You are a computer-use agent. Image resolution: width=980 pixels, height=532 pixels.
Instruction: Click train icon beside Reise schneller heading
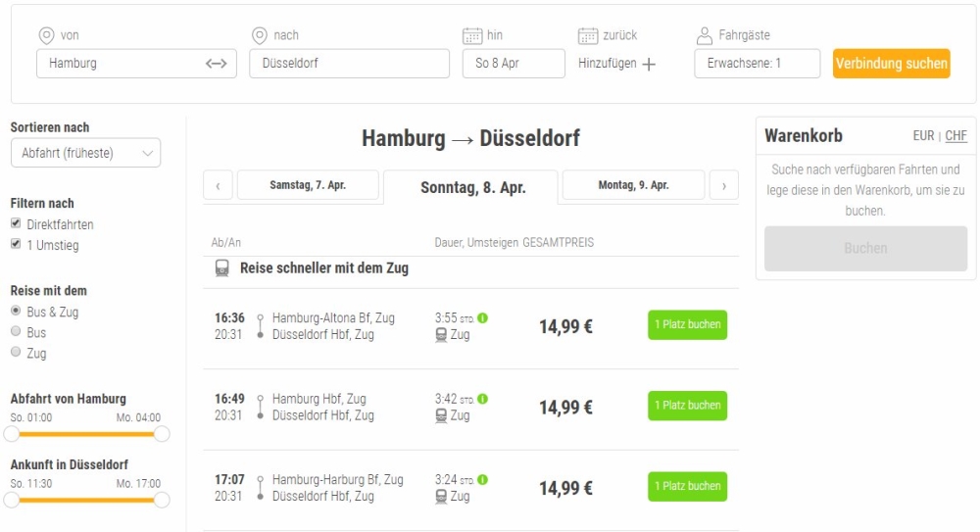pyautogui.click(x=221, y=268)
